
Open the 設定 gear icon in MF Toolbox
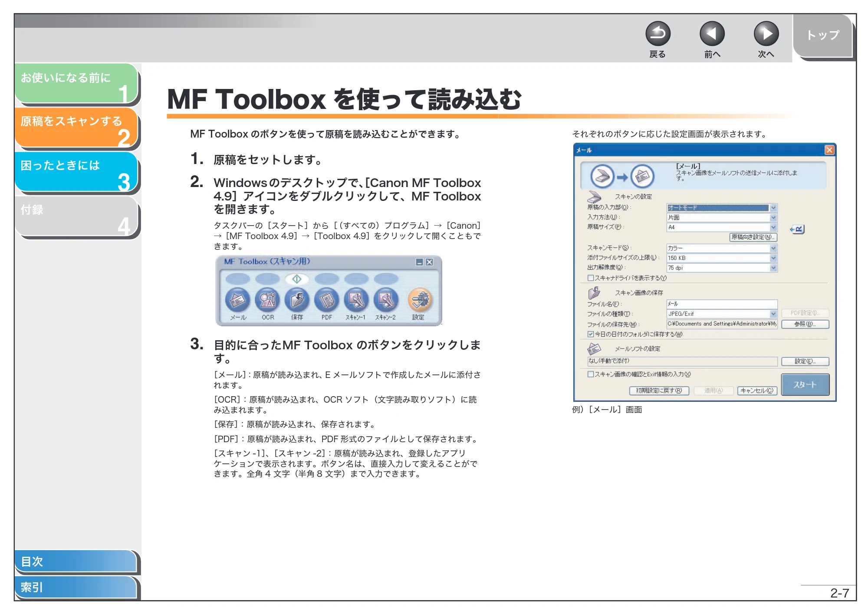coord(419,300)
